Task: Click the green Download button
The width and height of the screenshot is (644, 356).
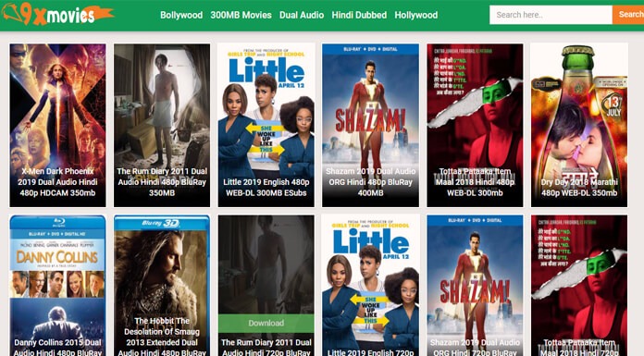Action: [266, 323]
